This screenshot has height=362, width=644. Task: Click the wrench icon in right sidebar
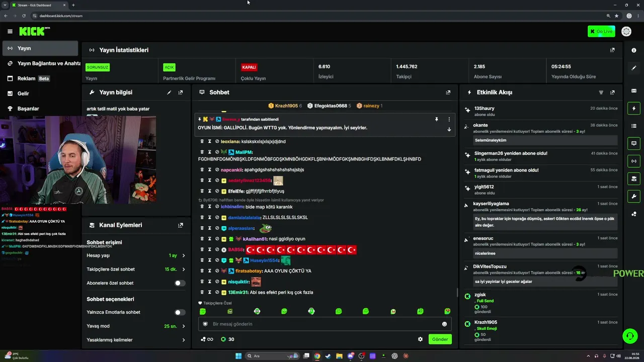coord(634,196)
